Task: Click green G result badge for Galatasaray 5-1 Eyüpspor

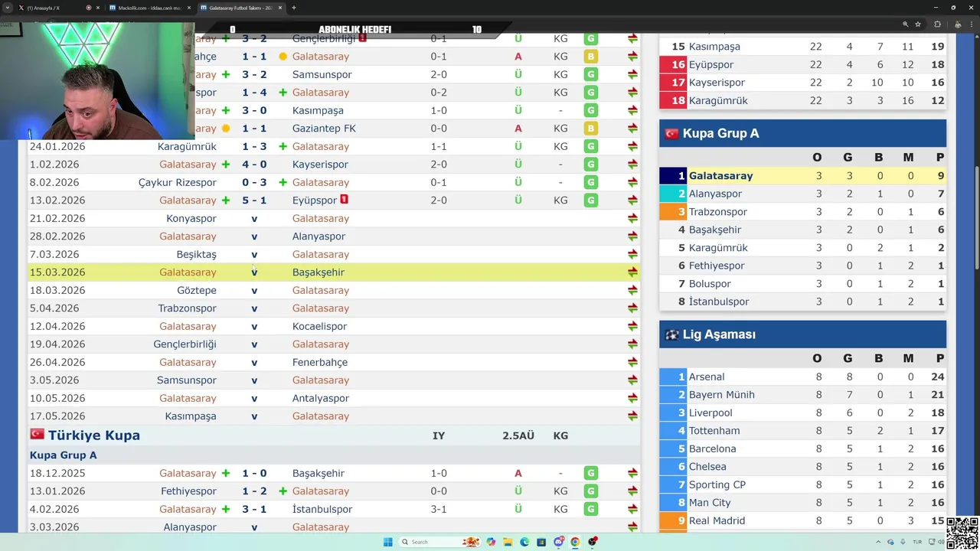Action: coord(590,201)
